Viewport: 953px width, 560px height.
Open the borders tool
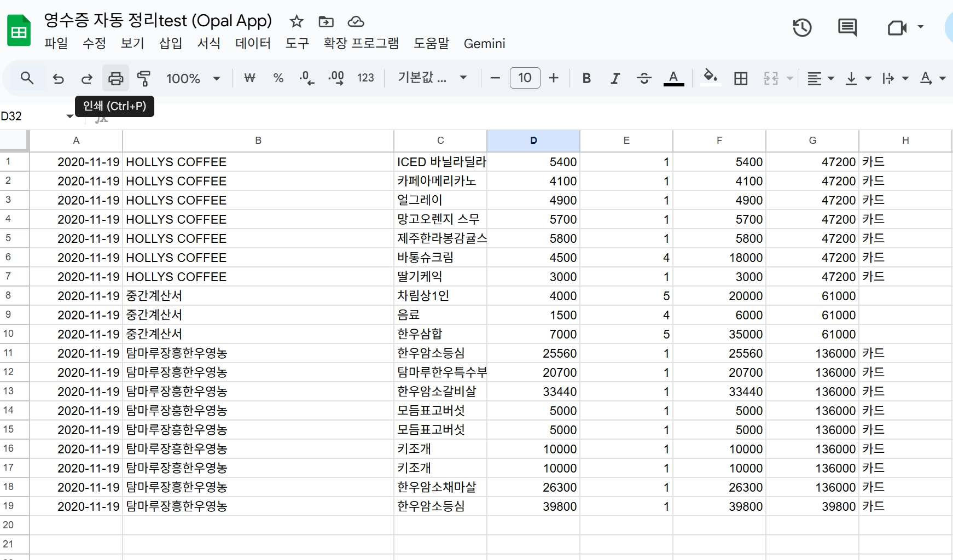coord(741,78)
